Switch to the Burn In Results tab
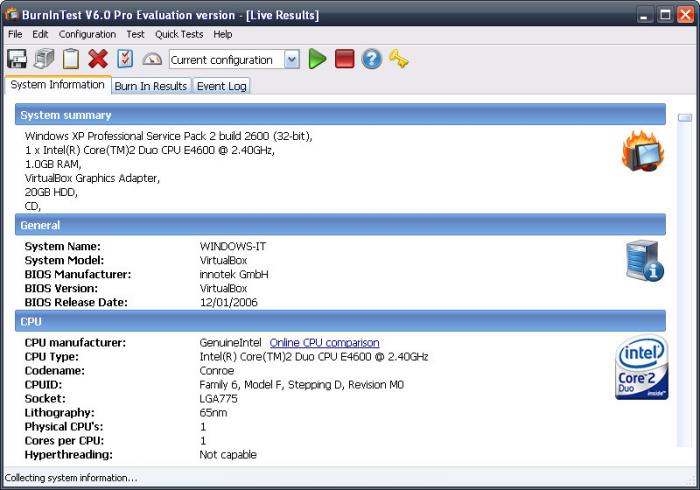 click(x=151, y=86)
